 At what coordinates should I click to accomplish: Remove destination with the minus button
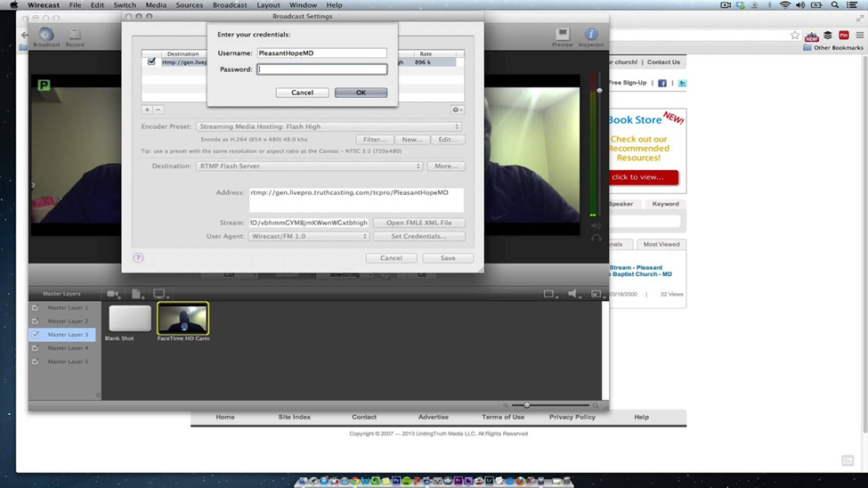tap(158, 110)
